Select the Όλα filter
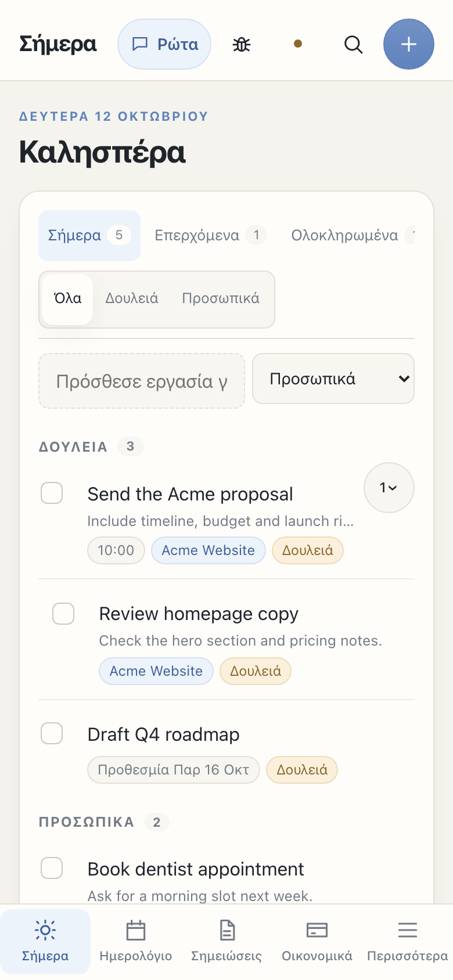453x980 pixels. coord(68,299)
